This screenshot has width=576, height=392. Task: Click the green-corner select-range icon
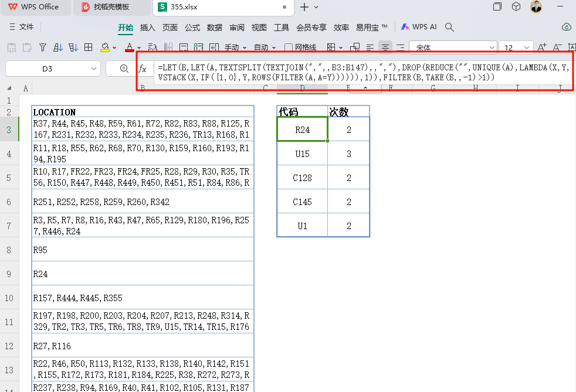[198, 47]
